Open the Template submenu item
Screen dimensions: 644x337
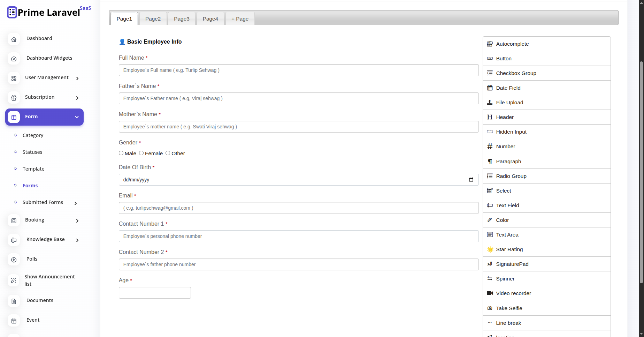[x=33, y=169]
